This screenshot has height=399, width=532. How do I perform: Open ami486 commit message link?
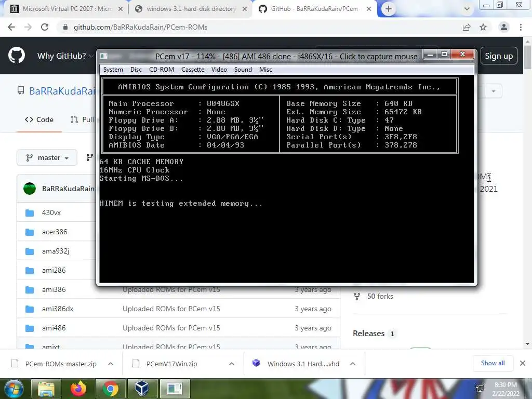(171, 328)
